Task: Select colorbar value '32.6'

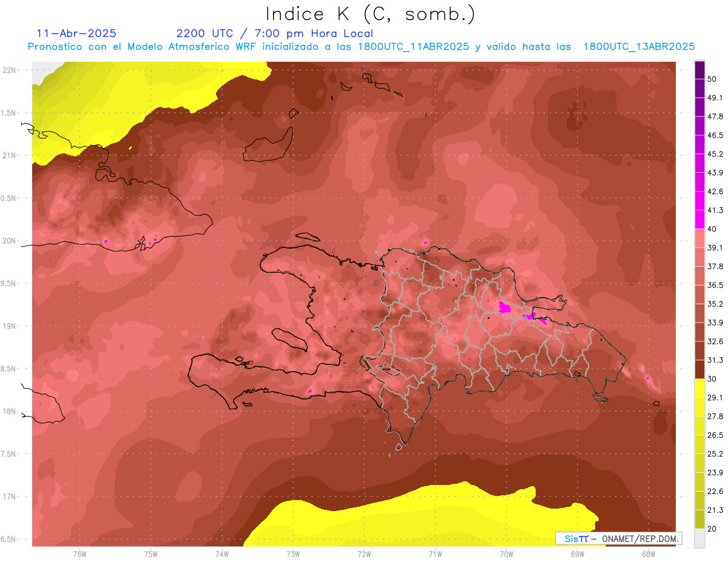Action: pyautogui.click(x=715, y=341)
